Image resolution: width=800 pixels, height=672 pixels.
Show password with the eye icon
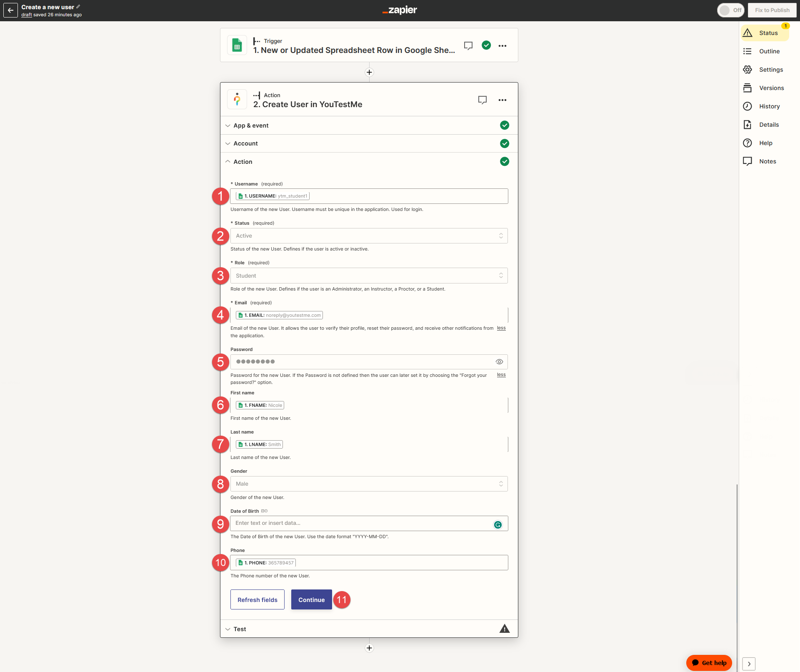coord(499,362)
